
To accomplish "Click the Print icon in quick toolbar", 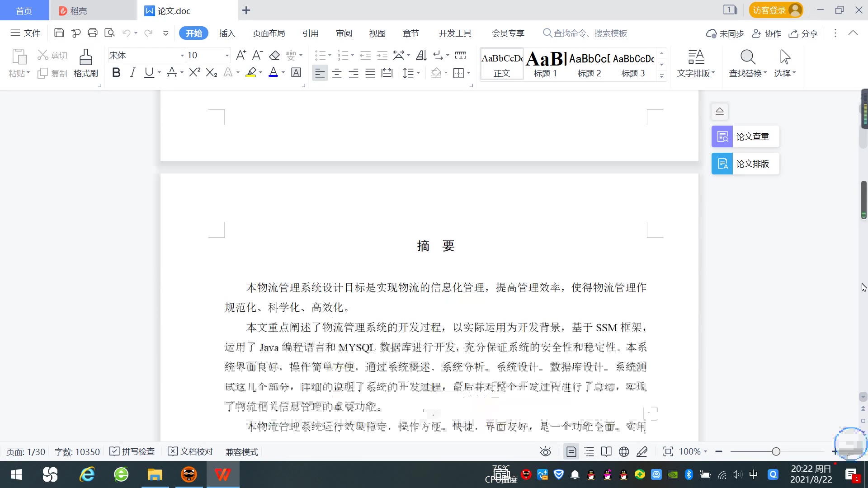I will click(x=93, y=33).
